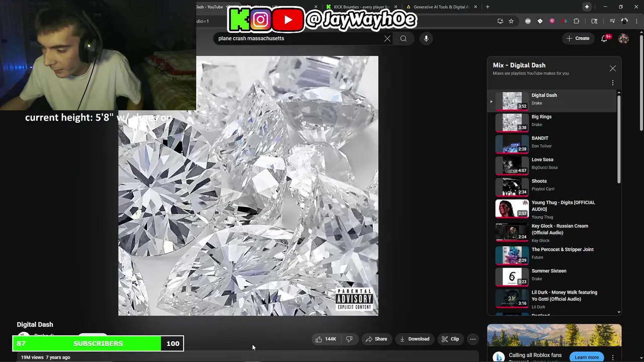The height and width of the screenshot is (362, 644).
Task: Click the pink shield extension icon
Action: tap(552, 21)
